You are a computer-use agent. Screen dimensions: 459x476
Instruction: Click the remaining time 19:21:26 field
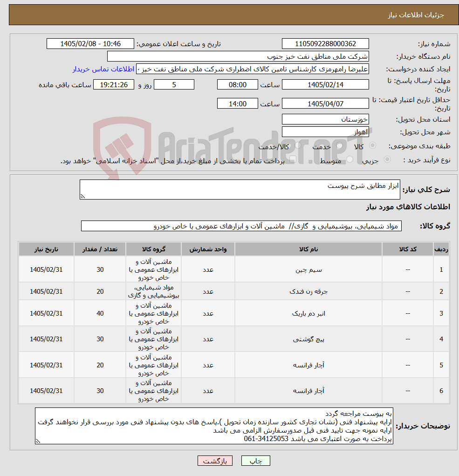pos(113,85)
